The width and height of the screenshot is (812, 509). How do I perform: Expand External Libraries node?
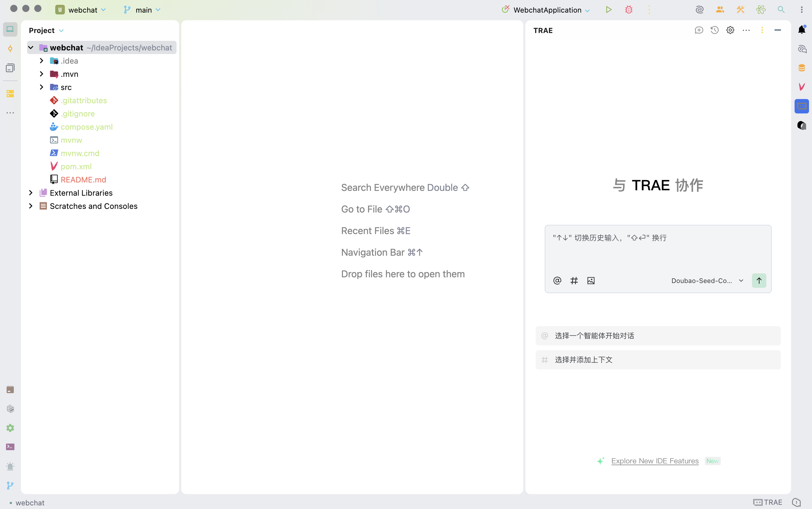pos(31,193)
